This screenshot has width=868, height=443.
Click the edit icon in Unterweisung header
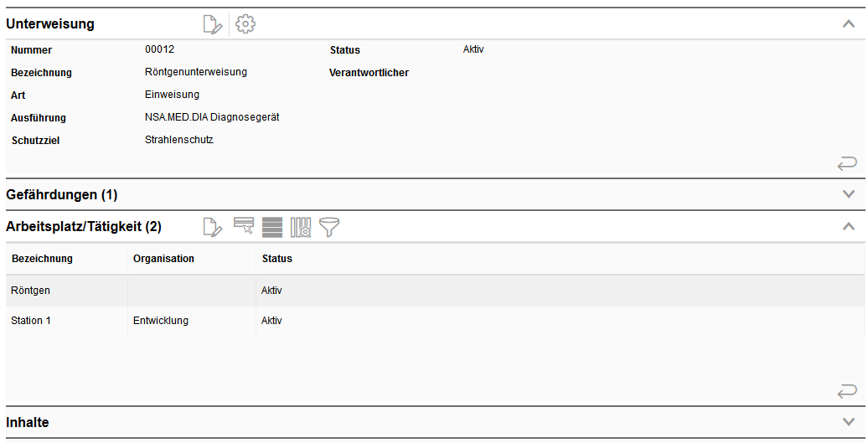pyautogui.click(x=213, y=24)
